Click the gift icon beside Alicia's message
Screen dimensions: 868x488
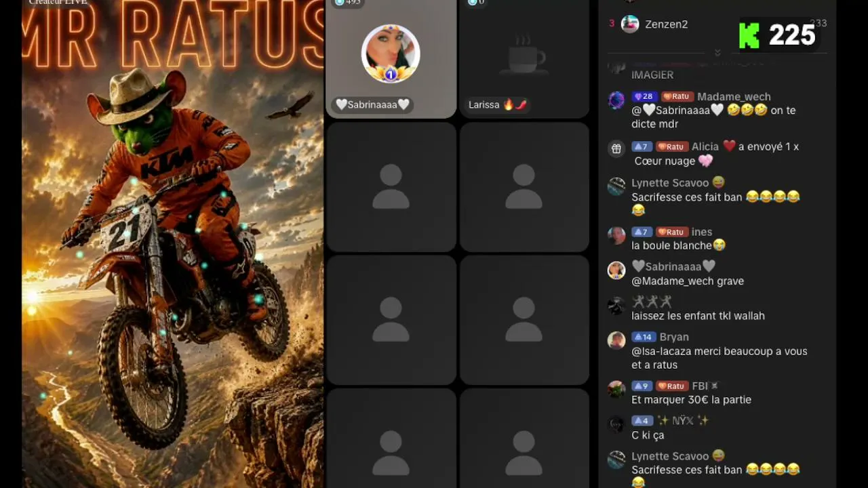616,149
